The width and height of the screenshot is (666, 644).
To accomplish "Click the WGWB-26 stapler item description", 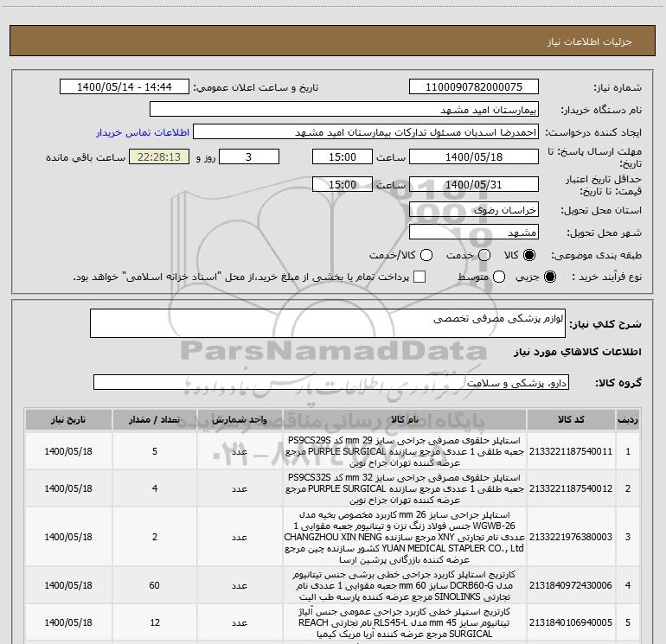I will 405,537.
